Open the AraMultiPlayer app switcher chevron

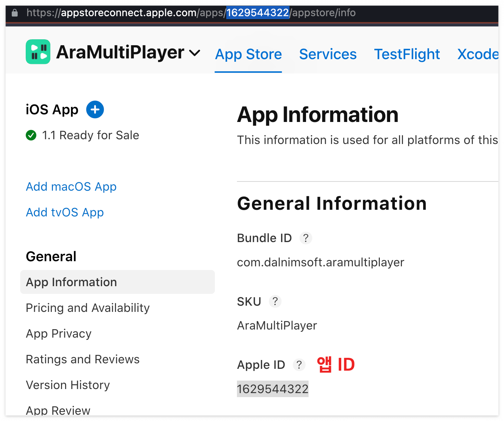[194, 53]
